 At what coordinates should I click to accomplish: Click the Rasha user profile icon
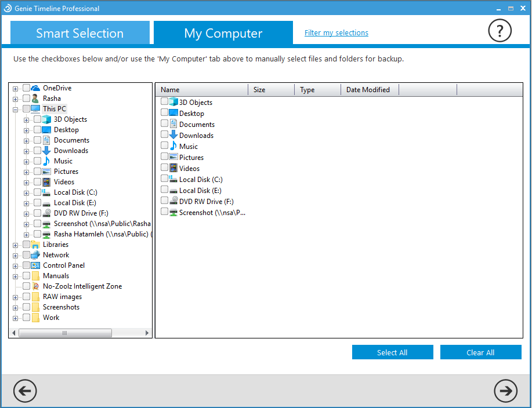tap(34, 98)
